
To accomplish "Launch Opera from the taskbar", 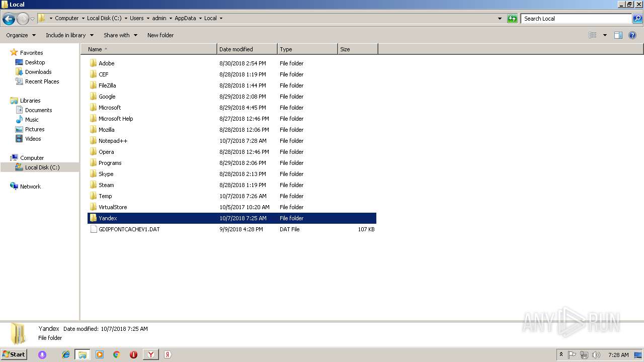I will [133, 354].
